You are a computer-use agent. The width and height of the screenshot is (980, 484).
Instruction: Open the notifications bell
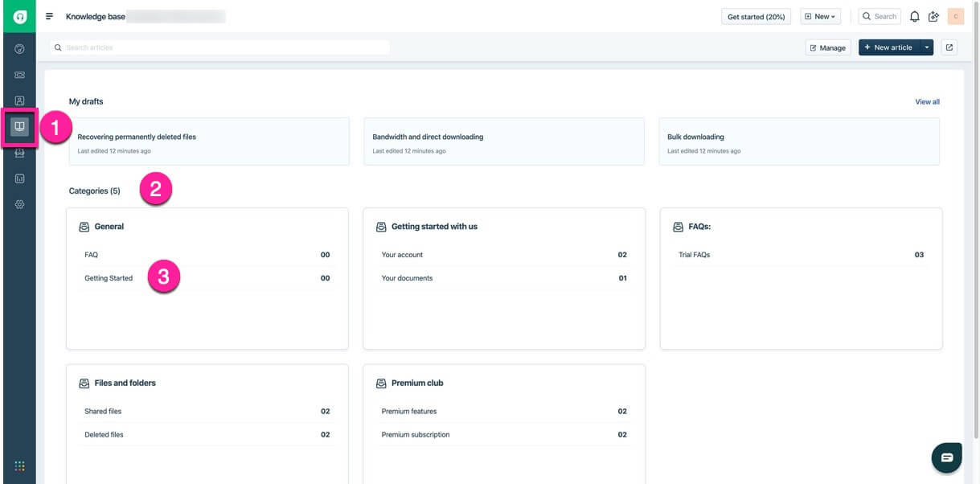click(x=914, y=16)
